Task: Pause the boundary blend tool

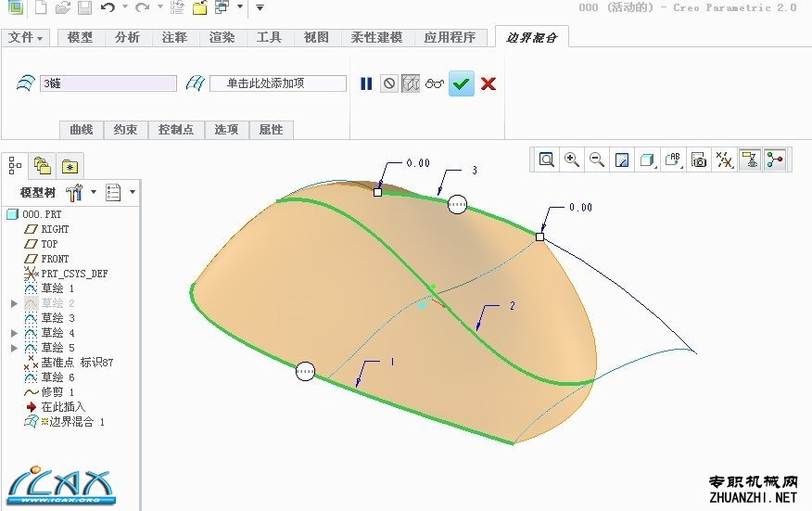Action: (x=366, y=83)
